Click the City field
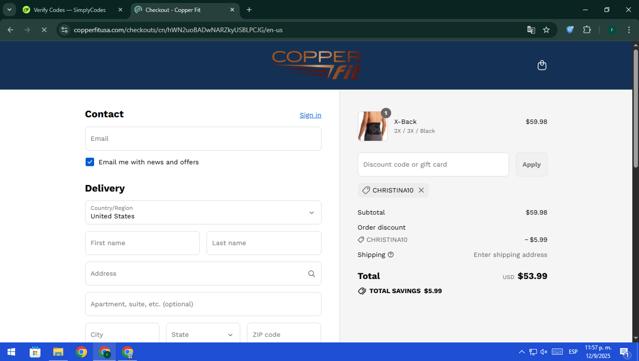The image size is (639, 361). coord(122,335)
